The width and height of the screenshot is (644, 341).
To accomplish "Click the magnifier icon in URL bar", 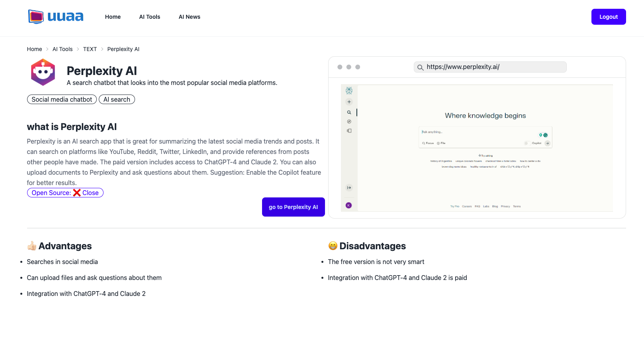I will pyautogui.click(x=420, y=67).
